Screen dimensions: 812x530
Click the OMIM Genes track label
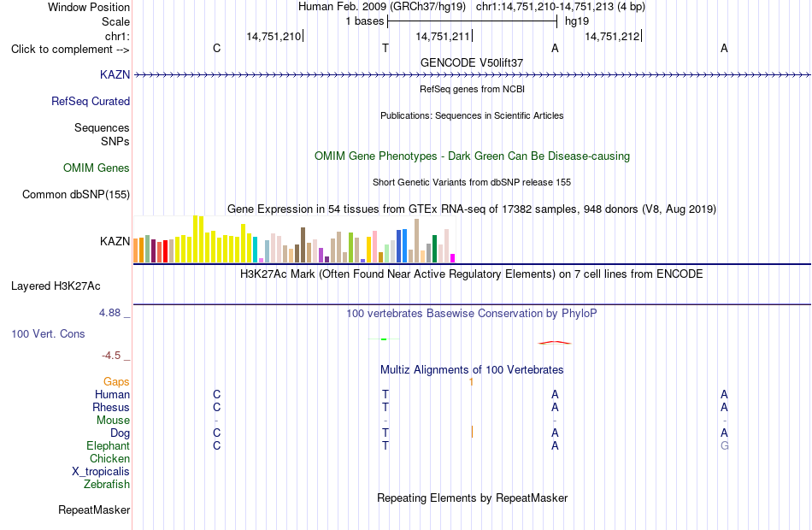[97, 168]
